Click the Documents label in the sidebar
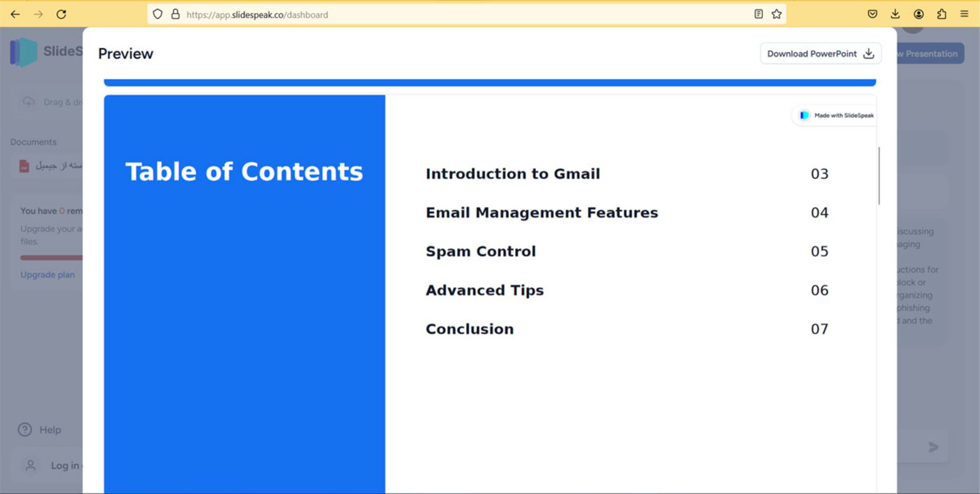The image size is (980, 494). click(33, 142)
